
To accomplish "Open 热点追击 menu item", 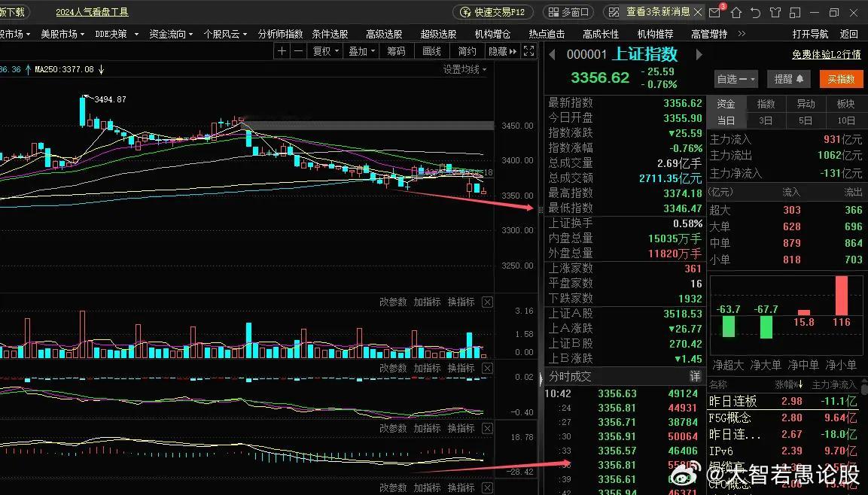I will (x=547, y=34).
